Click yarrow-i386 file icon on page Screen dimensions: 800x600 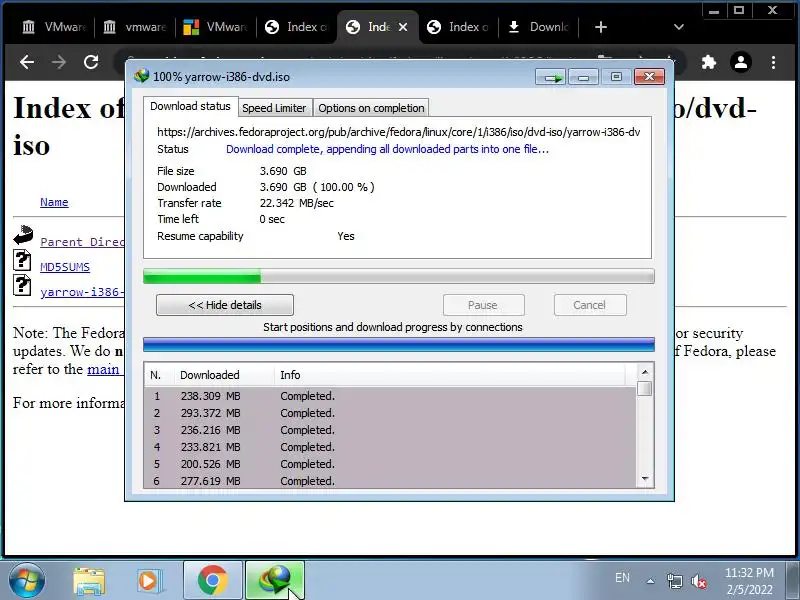coord(22,285)
